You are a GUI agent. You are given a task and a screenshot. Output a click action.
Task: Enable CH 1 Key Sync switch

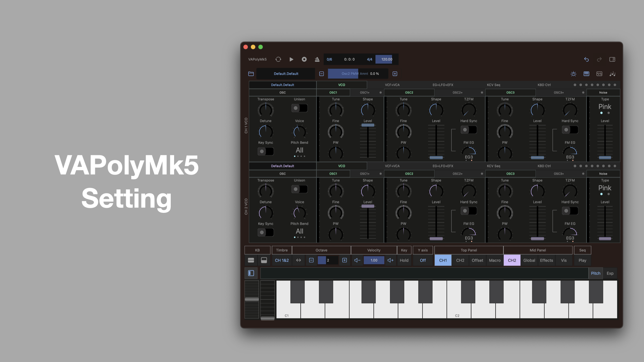[x=265, y=152]
